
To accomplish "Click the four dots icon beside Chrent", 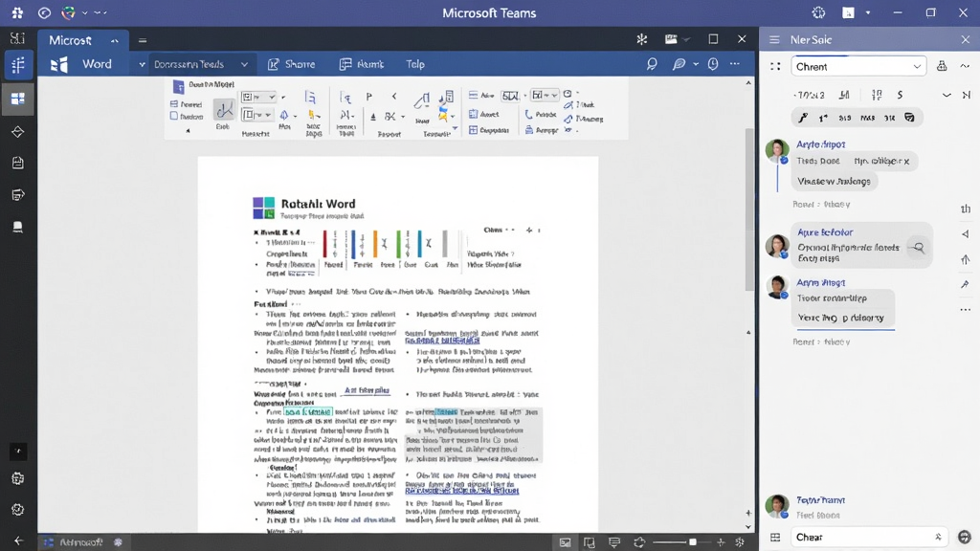I will pos(775,66).
